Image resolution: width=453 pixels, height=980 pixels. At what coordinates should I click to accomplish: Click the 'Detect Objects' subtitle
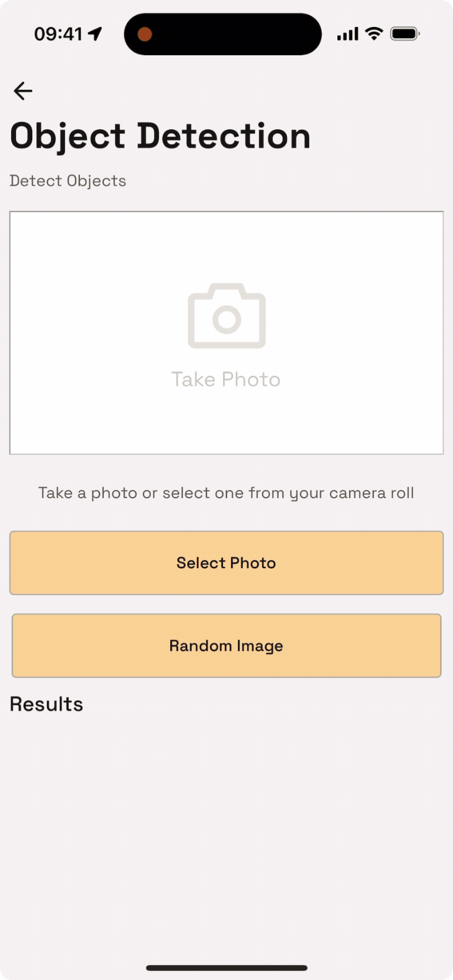pos(68,181)
